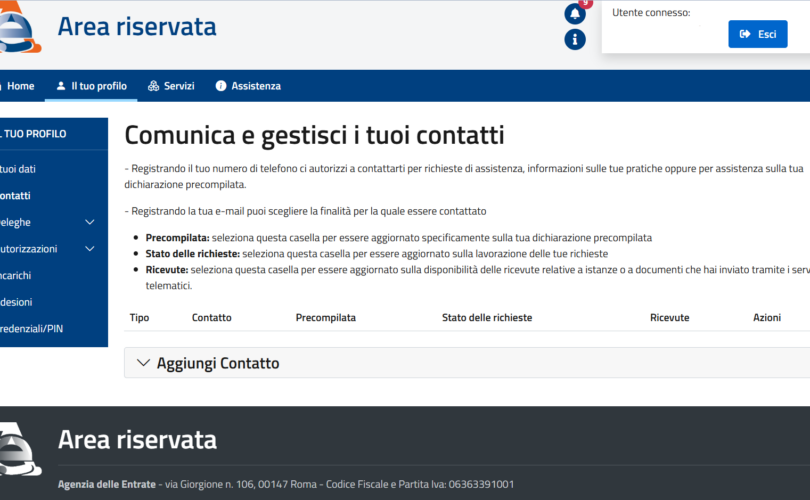Click the Azioni column header
The image size is (810, 500).
point(767,317)
